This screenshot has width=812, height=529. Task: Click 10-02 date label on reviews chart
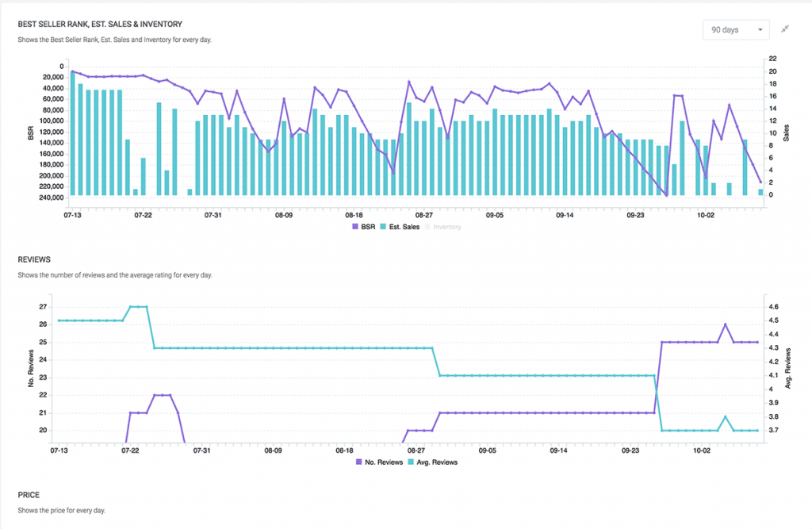click(703, 450)
